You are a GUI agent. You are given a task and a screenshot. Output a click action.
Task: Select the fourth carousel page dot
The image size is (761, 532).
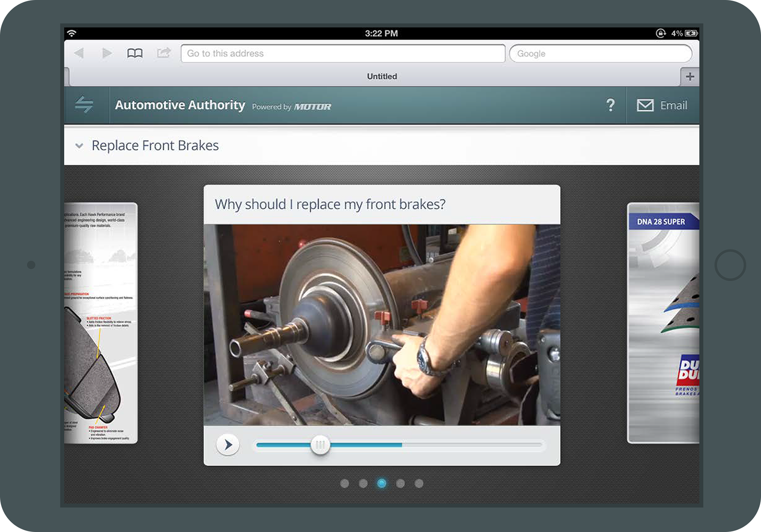tap(400, 483)
